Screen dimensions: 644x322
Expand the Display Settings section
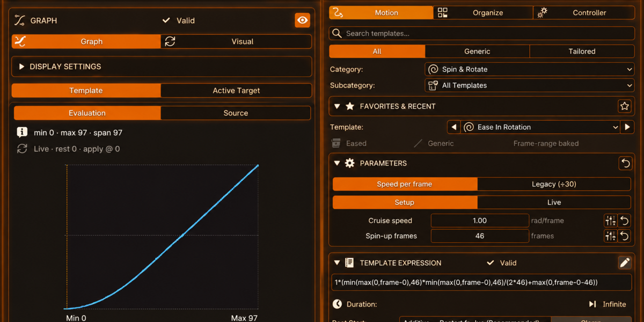tap(162, 67)
